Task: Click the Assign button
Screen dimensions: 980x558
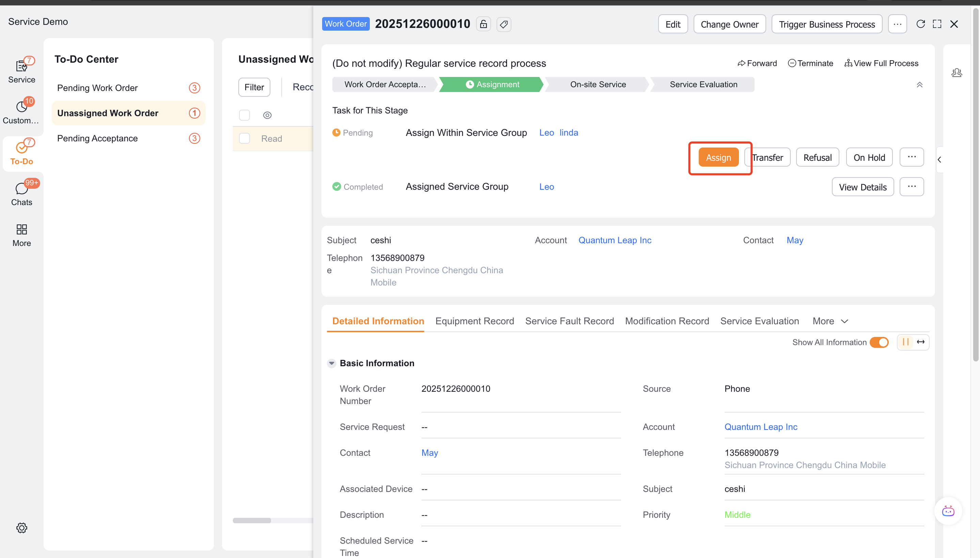Action: tap(718, 157)
